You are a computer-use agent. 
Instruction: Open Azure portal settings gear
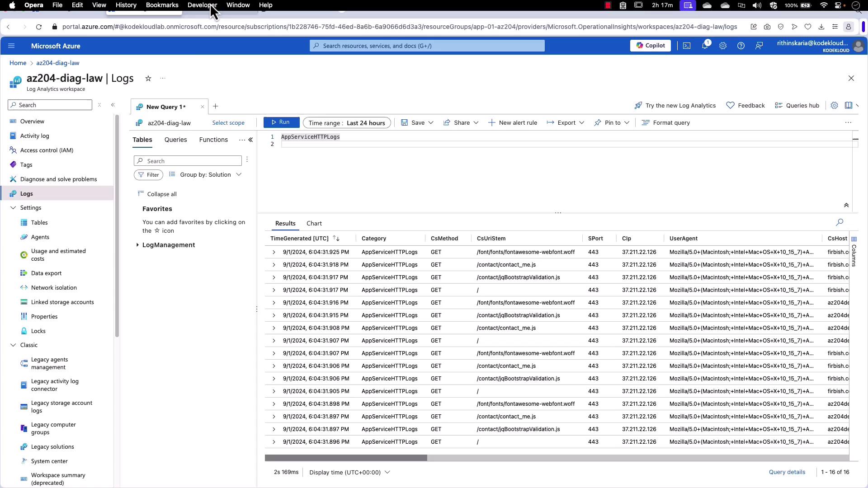coord(723,46)
